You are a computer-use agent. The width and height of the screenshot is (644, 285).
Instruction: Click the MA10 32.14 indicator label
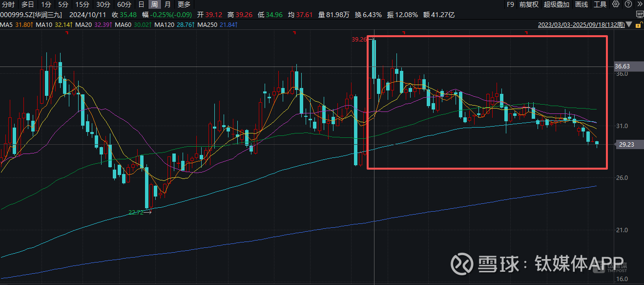[x=55, y=24]
